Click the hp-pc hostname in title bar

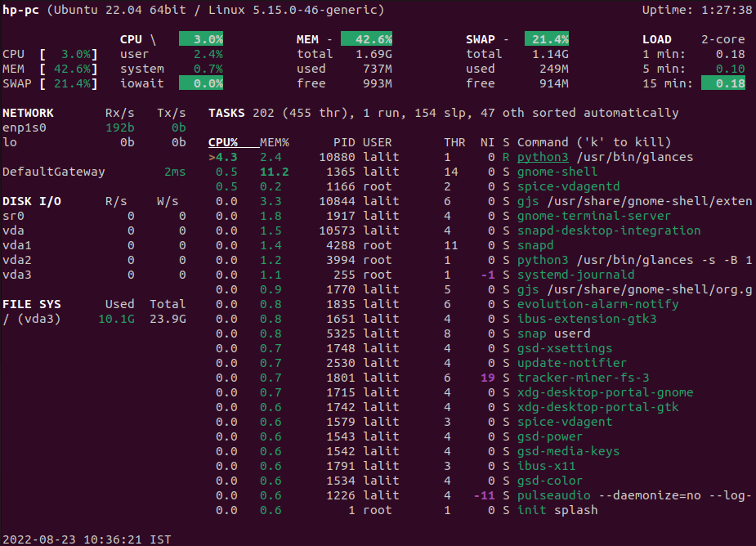pyautogui.click(x=20, y=10)
